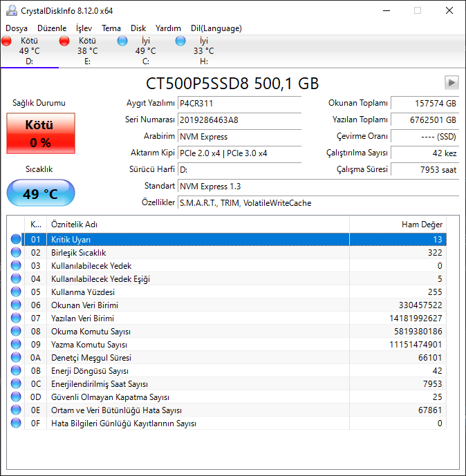This screenshot has width=466, height=476.
Task: Select the Güvenli Olmayan Kapatma Sayısı row text
Action: pyautogui.click(x=110, y=397)
